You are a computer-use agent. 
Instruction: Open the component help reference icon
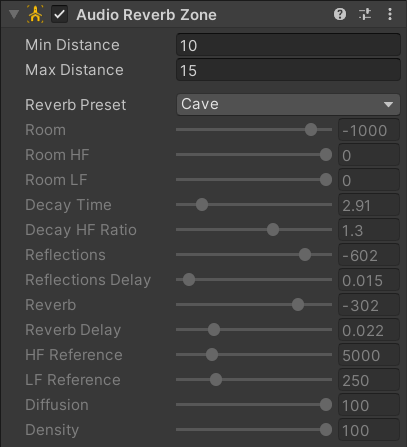click(340, 14)
